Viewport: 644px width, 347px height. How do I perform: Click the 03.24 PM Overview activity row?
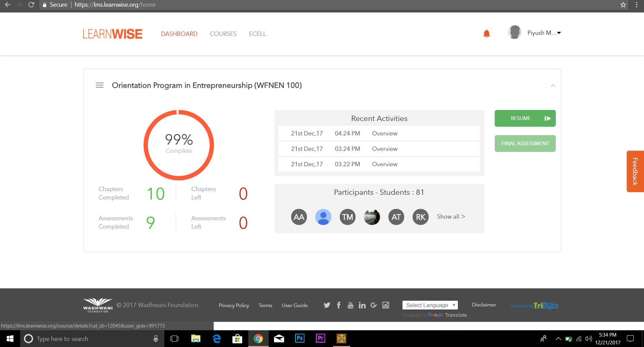coord(379,149)
